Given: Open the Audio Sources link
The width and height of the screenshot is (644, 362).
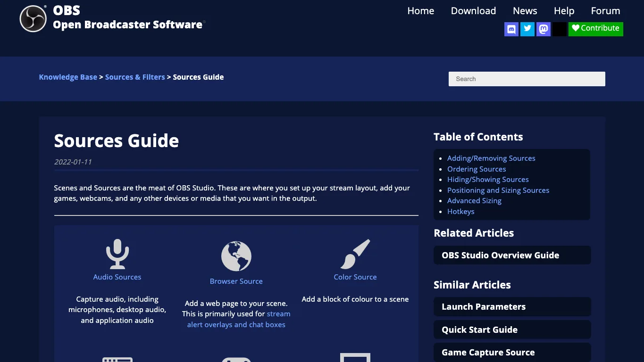Looking at the screenshot, I should point(117,277).
